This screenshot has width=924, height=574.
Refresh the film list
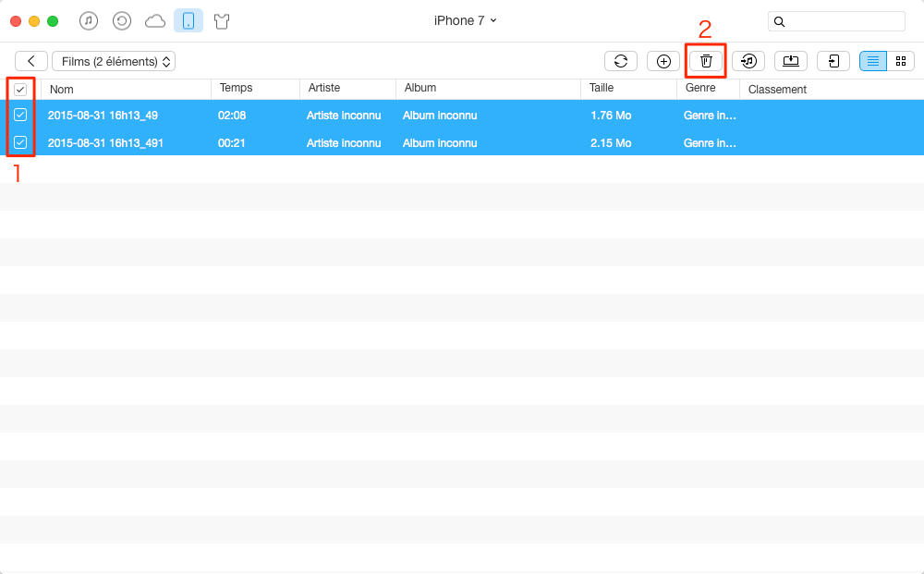621,61
